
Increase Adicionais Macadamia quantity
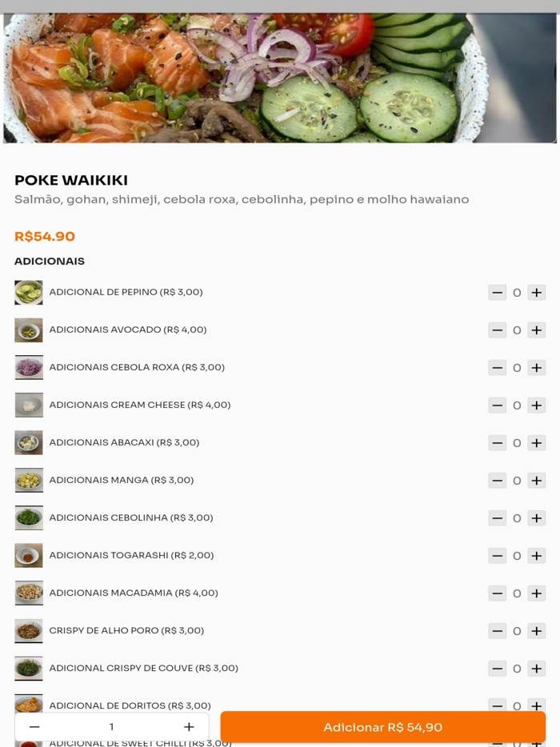[x=536, y=593]
